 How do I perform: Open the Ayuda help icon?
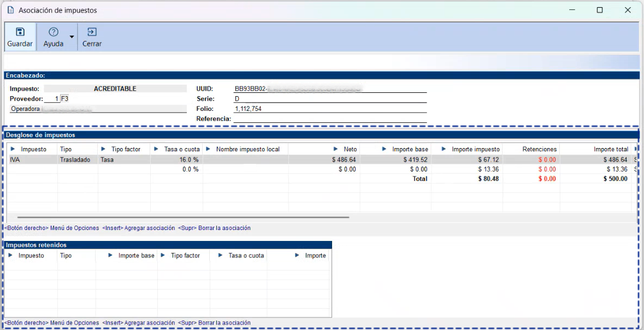[x=54, y=32]
